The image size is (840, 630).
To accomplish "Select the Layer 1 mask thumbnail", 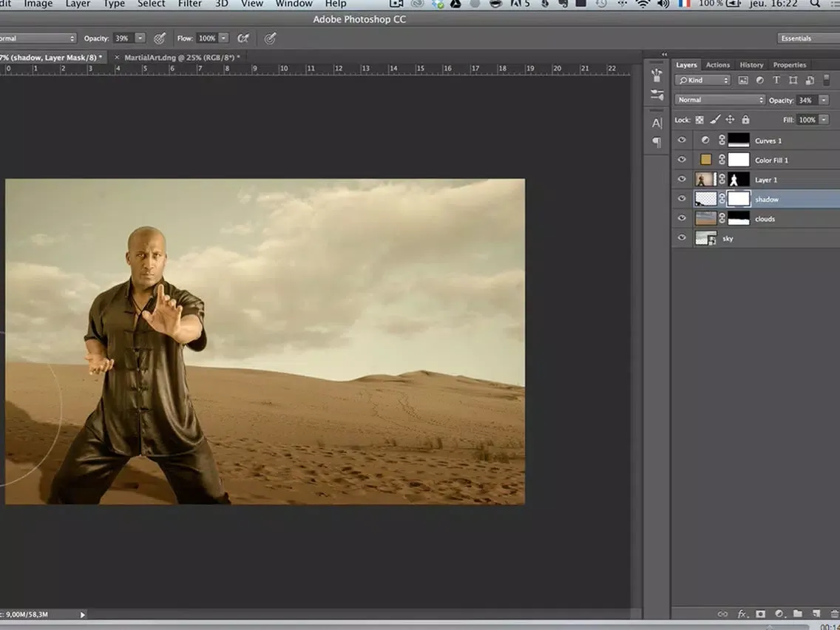I will point(738,180).
